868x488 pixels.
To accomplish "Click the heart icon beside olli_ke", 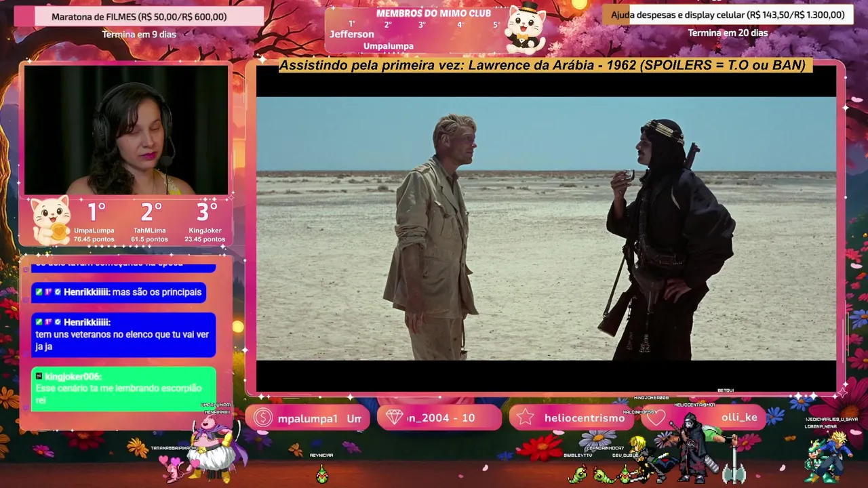I will pos(656,418).
